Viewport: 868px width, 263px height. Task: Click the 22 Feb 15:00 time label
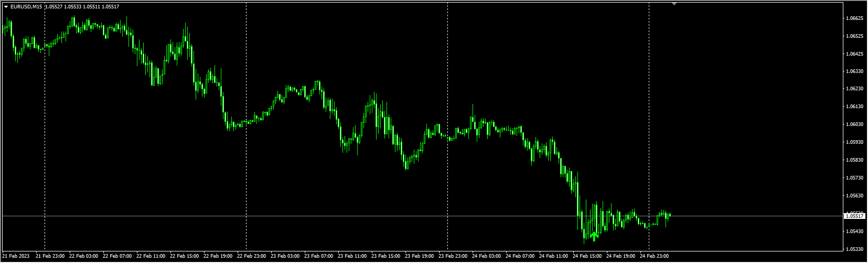coord(185,257)
